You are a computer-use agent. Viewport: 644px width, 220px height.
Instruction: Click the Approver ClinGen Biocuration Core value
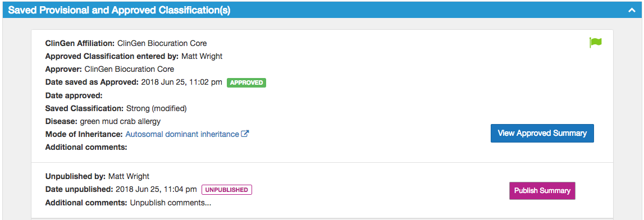pos(129,69)
